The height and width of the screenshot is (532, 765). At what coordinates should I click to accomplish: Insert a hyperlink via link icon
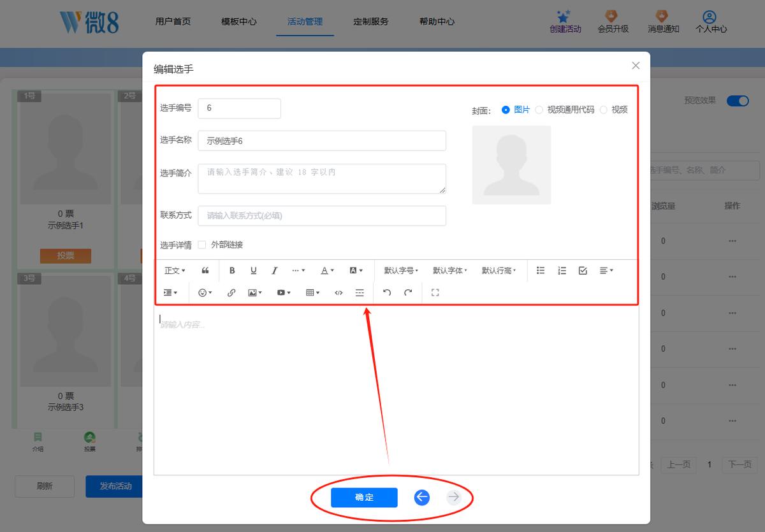[231, 292]
